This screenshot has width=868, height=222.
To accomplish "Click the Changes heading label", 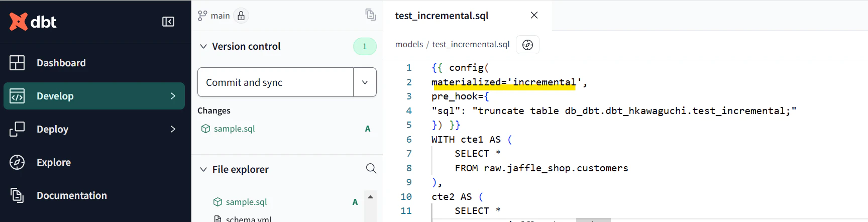I will point(214,110).
